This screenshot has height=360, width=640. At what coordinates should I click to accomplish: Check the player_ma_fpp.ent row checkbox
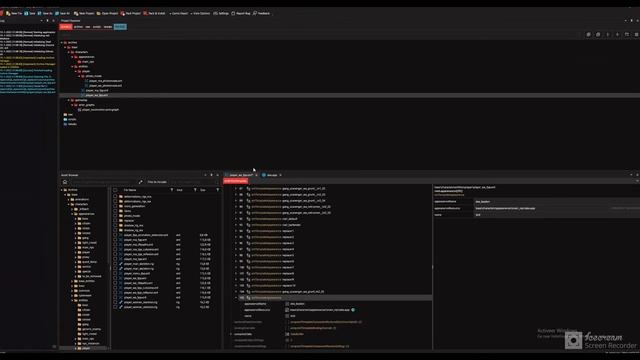tap(115, 240)
